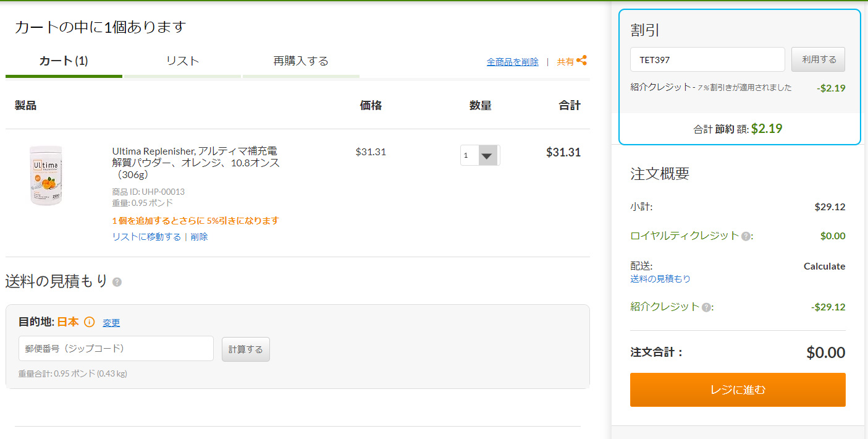Proceed with the レジに進む button
The width and height of the screenshot is (868, 439).
(x=738, y=390)
